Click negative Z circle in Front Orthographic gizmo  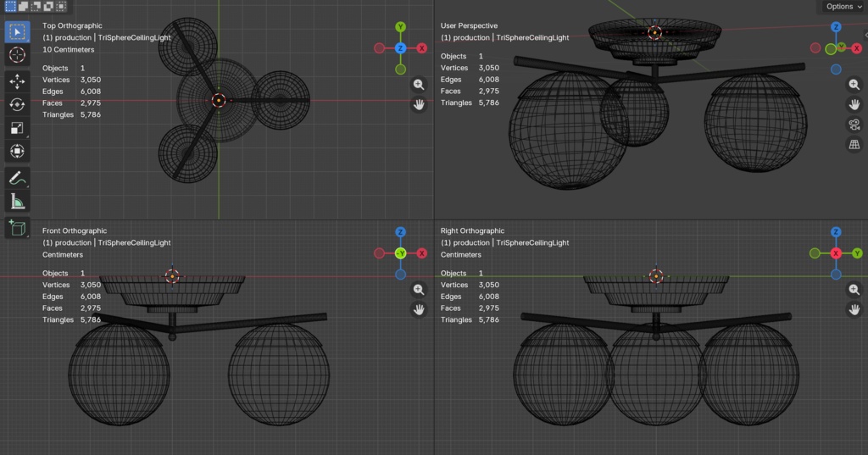[400, 275]
